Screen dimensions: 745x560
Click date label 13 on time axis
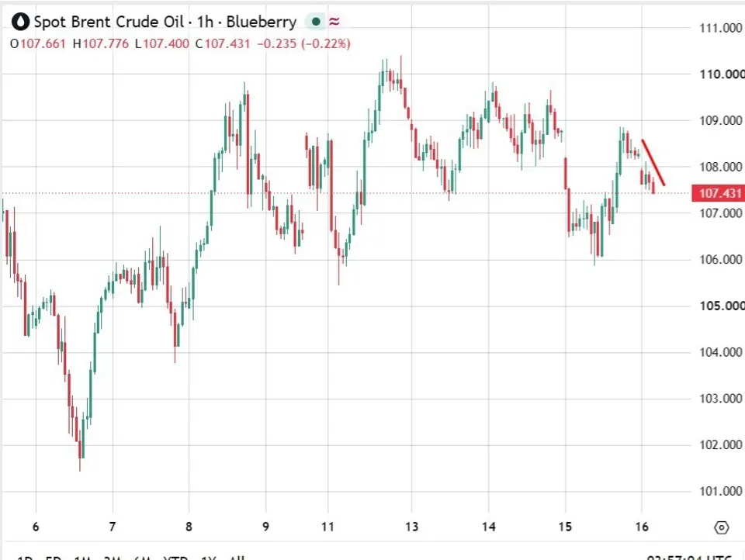pyautogui.click(x=412, y=527)
